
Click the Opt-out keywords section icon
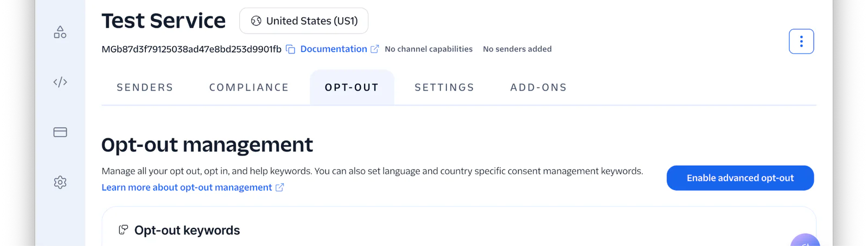point(124,230)
